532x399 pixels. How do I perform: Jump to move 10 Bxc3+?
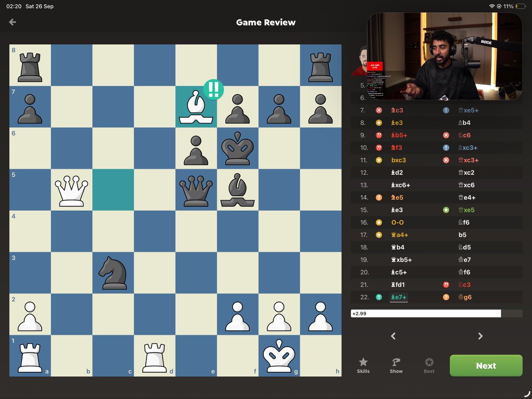[x=467, y=148]
